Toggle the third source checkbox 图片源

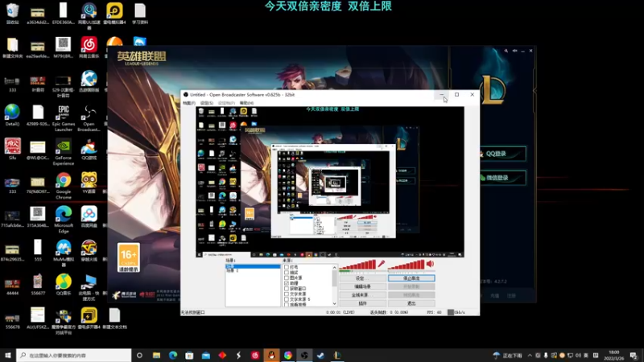287,278
